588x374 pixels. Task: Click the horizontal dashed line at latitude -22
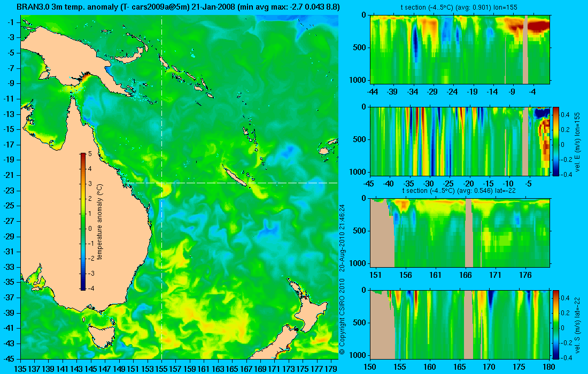click(x=233, y=183)
